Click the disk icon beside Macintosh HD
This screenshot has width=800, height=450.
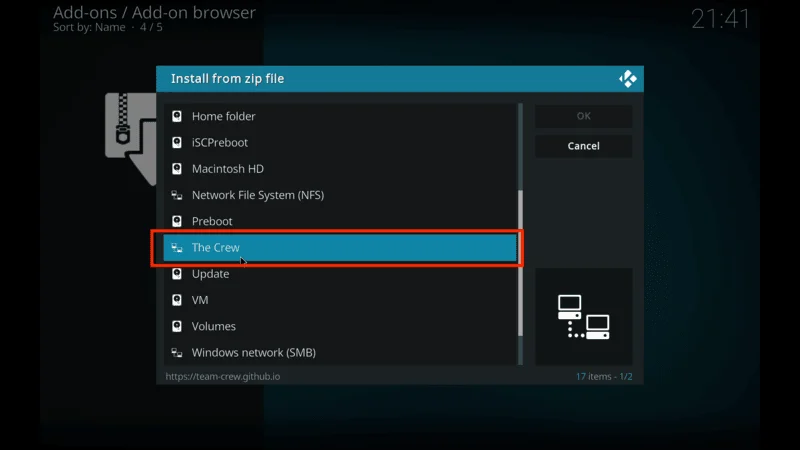coord(177,169)
